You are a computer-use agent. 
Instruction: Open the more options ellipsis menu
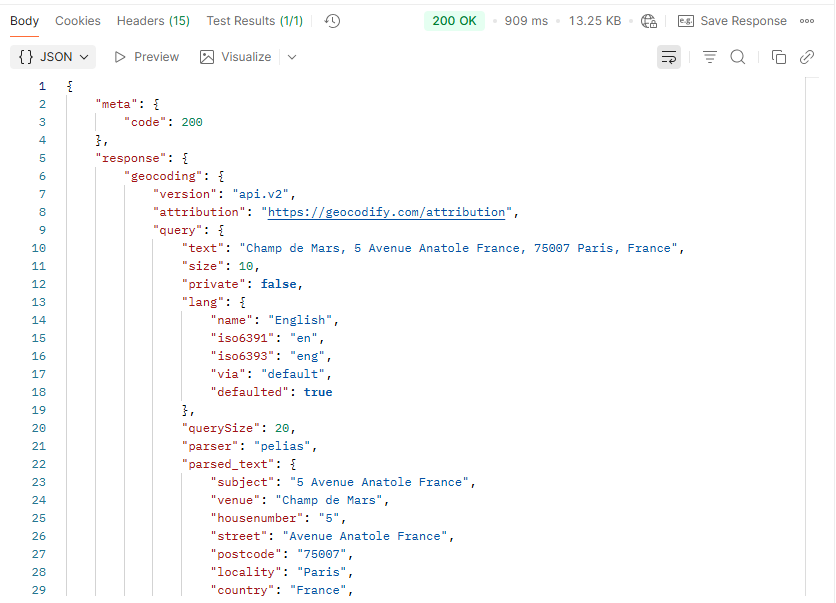pos(807,21)
